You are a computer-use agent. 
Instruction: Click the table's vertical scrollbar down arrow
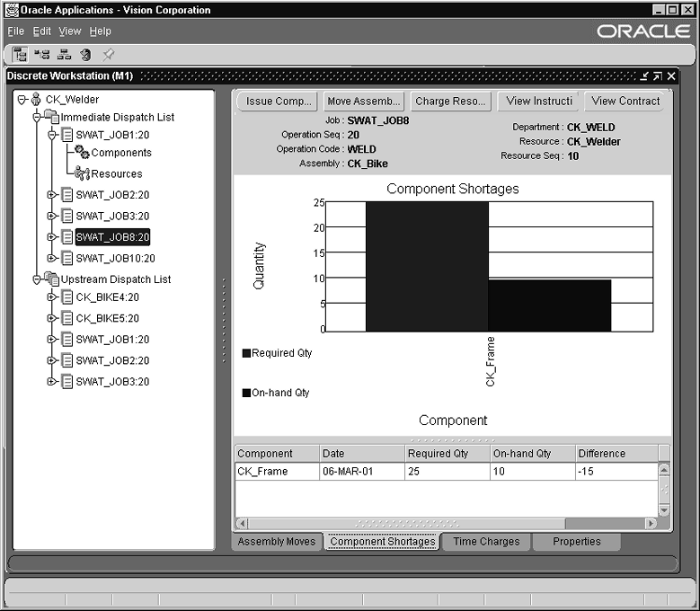pos(664,510)
